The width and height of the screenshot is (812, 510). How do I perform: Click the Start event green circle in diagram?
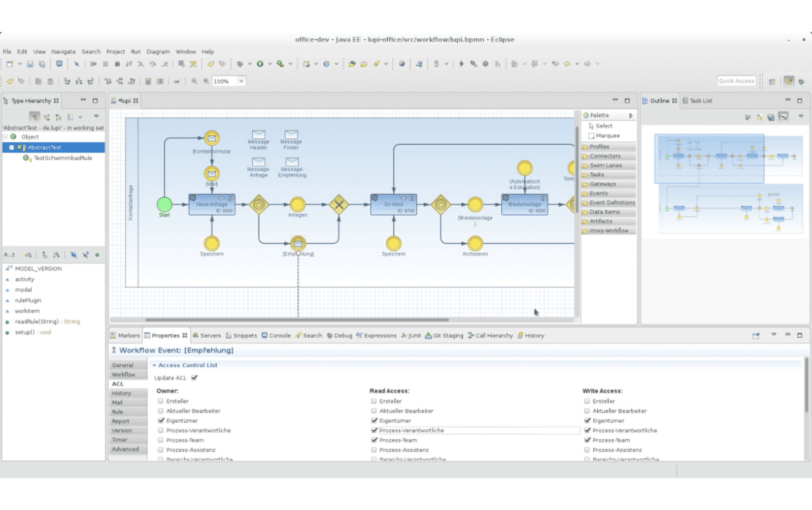[x=164, y=204]
